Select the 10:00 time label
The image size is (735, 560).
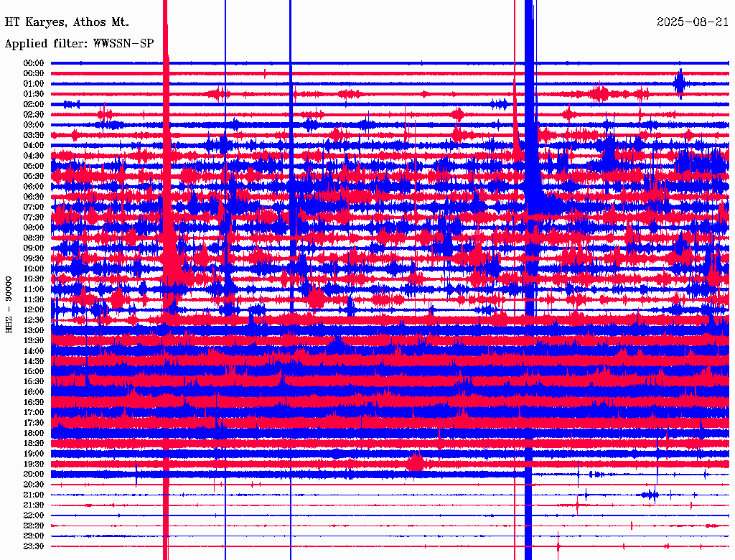[34, 269]
